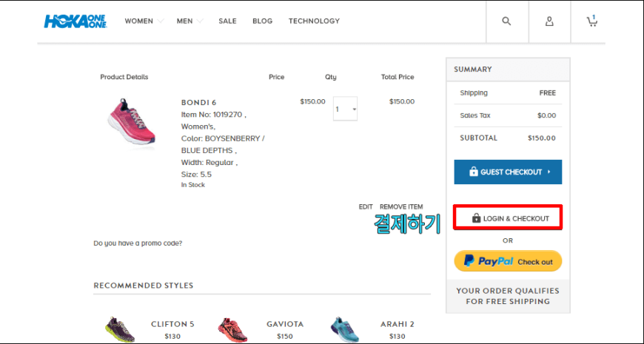
Task: Open the BLOG menu item
Action: 263,21
